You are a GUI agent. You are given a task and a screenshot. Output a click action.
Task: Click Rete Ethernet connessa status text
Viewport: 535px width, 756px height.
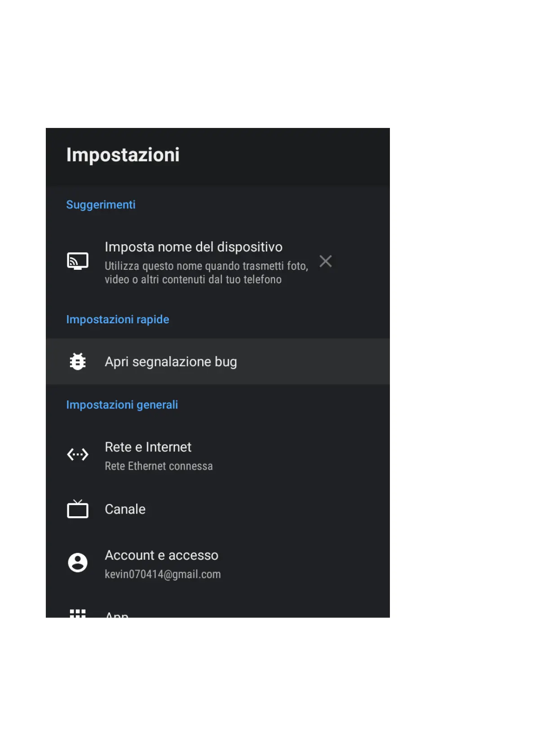pyautogui.click(x=159, y=466)
